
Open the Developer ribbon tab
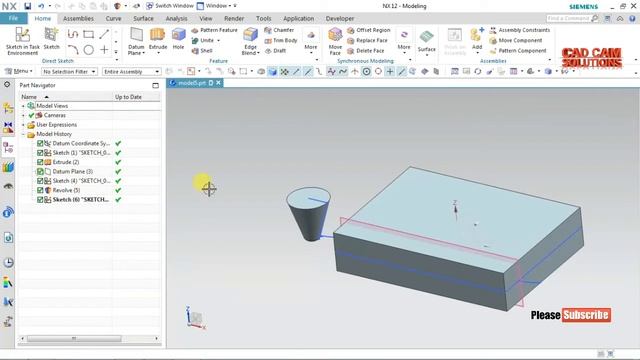[340, 18]
